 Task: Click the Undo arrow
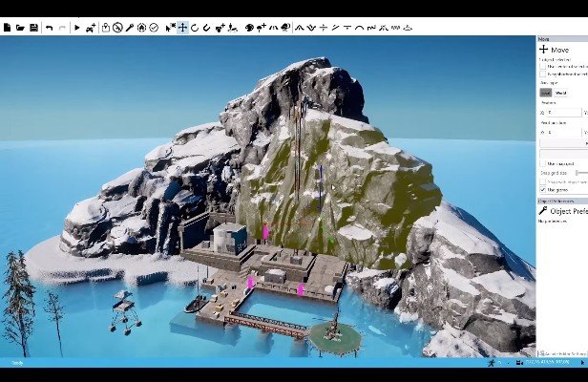49,28
